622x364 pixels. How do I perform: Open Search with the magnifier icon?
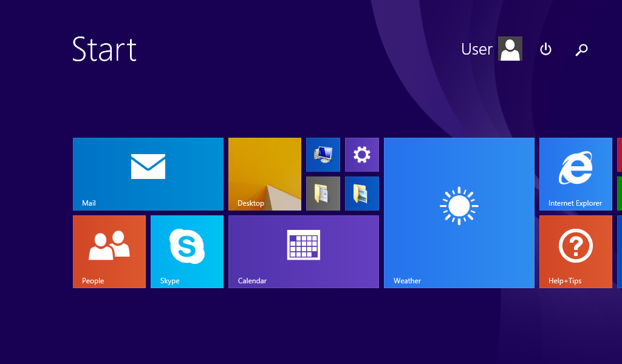coord(581,49)
